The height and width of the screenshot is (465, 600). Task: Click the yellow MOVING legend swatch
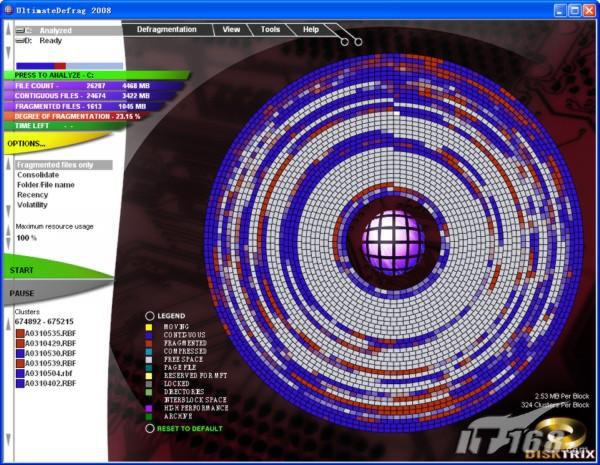point(148,327)
